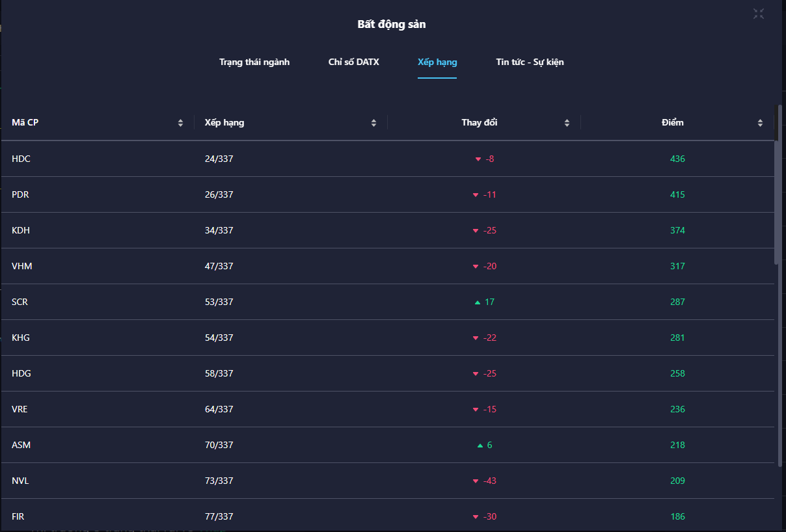Select the Xếp hạng tab
This screenshot has width=786, height=532.
(x=437, y=62)
